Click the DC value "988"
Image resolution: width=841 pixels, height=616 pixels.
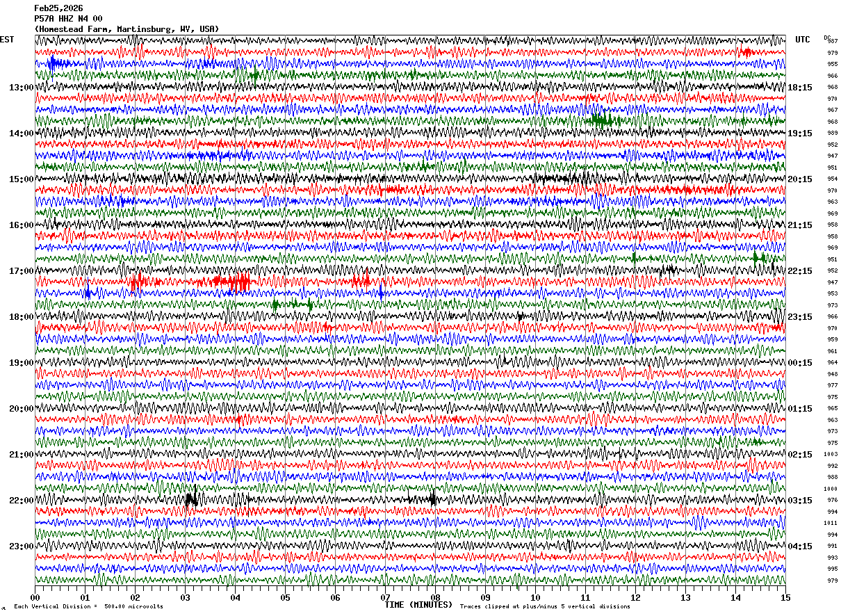[x=833, y=477]
